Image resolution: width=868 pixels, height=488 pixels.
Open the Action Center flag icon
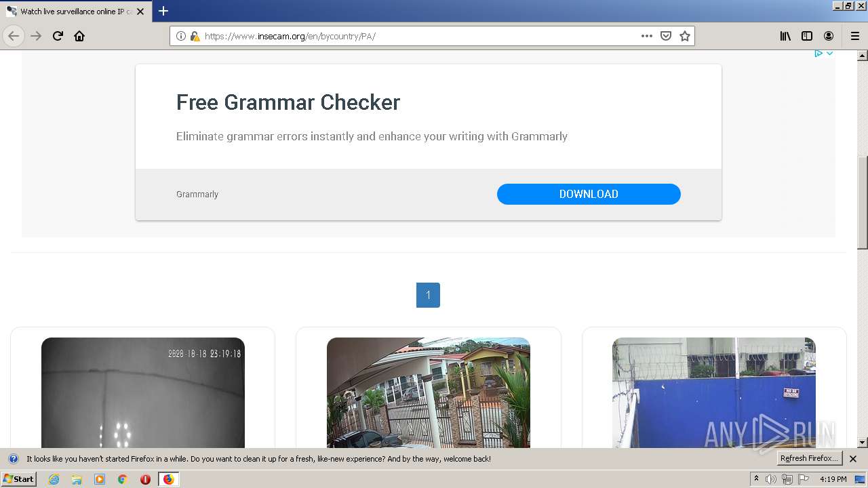[x=804, y=479]
